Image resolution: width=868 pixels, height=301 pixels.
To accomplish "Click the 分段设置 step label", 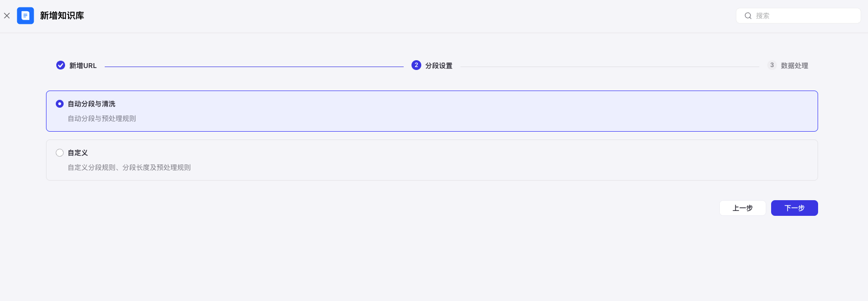I will tap(439, 66).
